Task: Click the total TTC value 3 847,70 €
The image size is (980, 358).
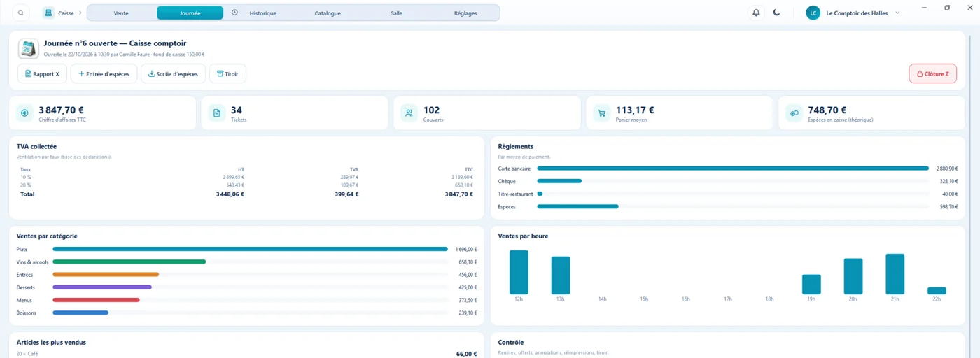Action: [458, 194]
